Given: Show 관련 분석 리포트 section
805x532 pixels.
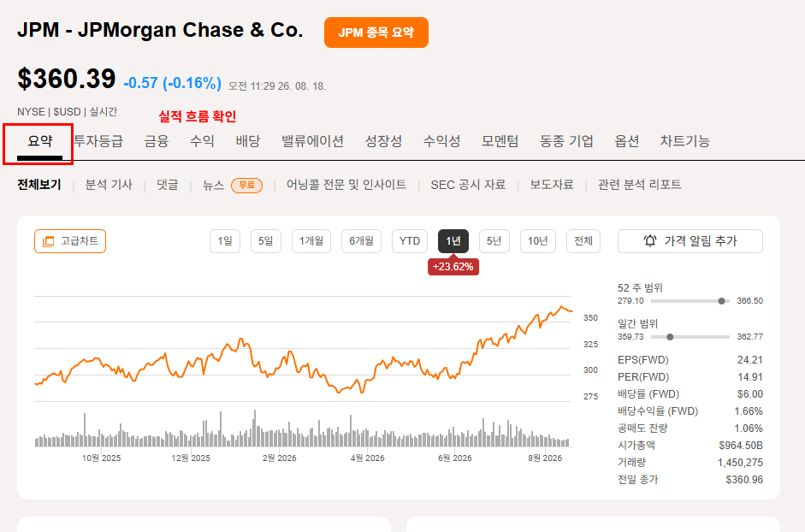Looking at the screenshot, I should pyautogui.click(x=640, y=185).
